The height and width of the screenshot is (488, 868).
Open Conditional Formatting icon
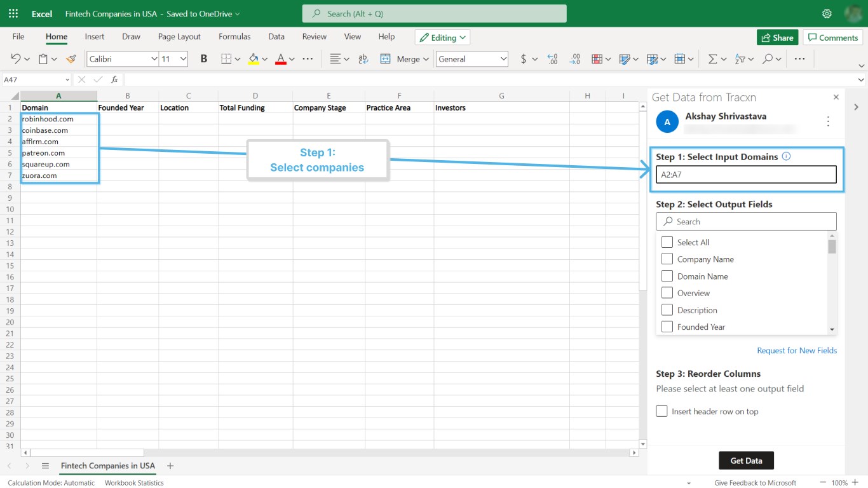(x=597, y=59)
